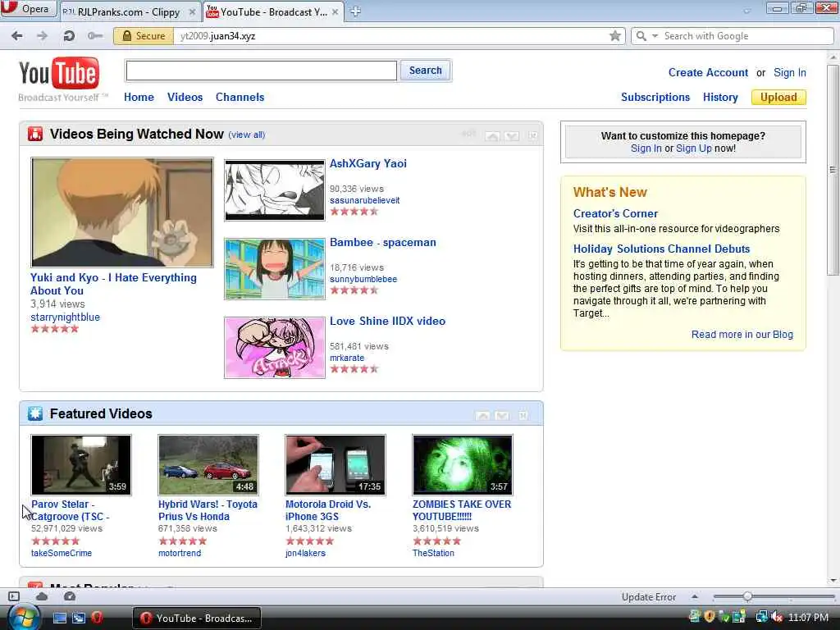Click the yellow Upload button
This screenshot has height=630, width=840.
pos(778,97)
